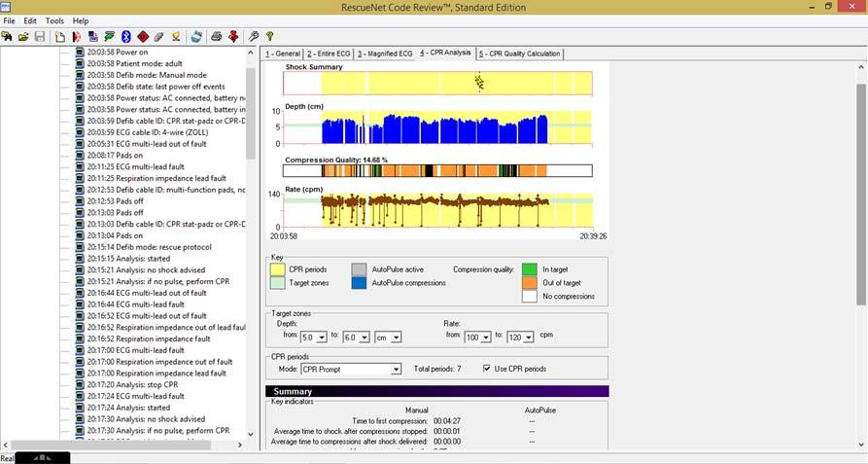Viewport: 868px width, 464px height.
Task: Click the analysis pane vertical scrollbar thumb
Action: coord(861,194)
